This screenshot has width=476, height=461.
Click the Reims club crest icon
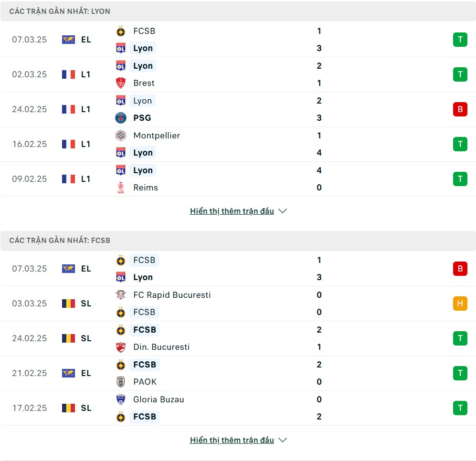(121, 188)
